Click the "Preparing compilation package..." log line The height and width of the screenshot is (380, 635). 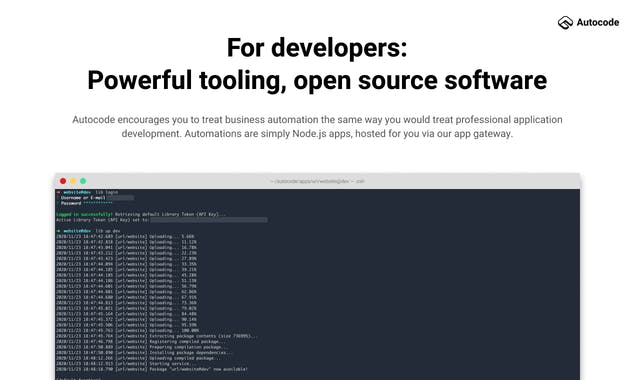[x=142, y=347]
